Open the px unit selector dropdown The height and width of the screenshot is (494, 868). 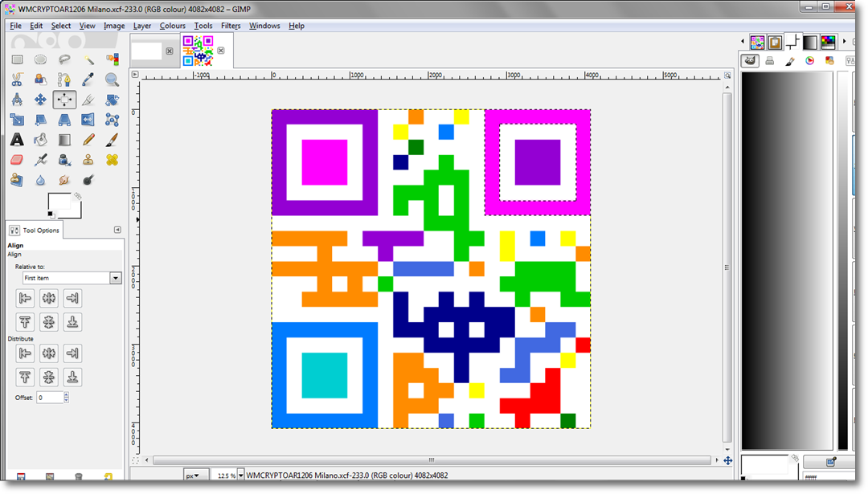197,476
